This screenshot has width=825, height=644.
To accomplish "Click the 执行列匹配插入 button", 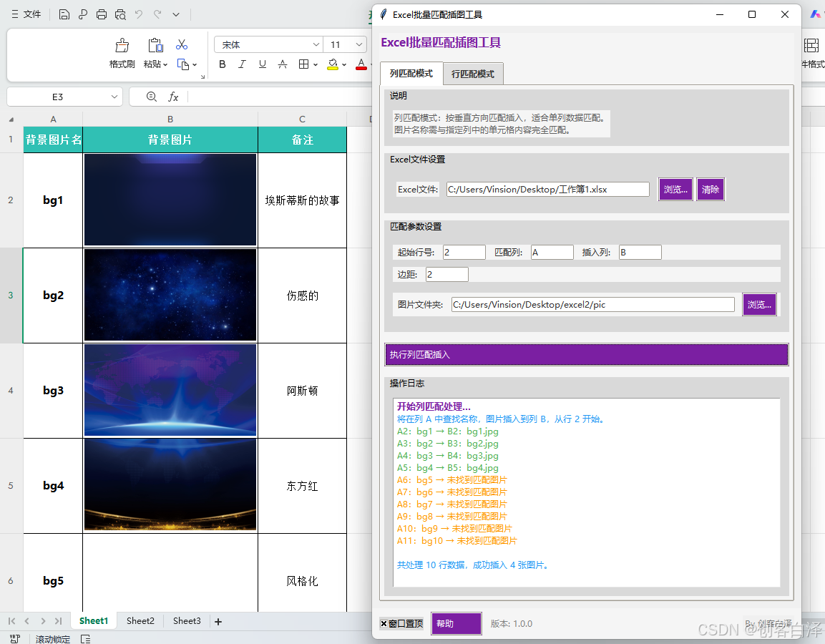I will [x=587, y=355].
